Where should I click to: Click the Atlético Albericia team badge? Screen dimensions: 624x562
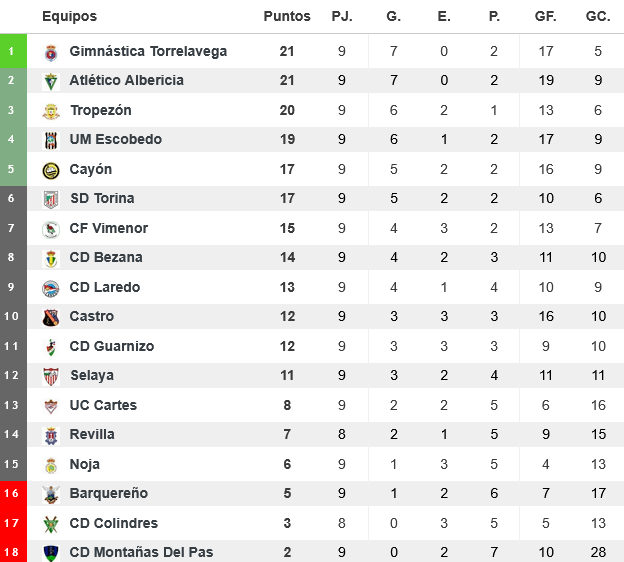[51, 81]
